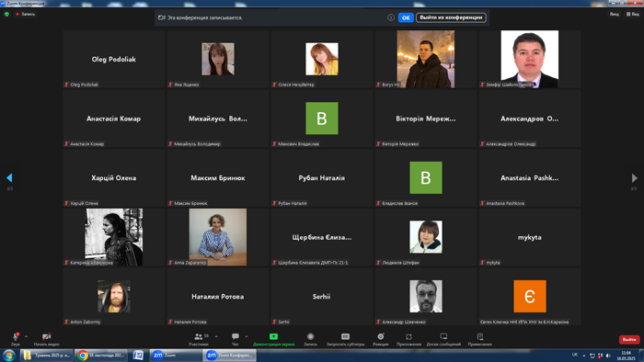The width and height of the screenshot is (644, 362).
Task: Click the volume icon in system tray
Action: click(608, 356)
